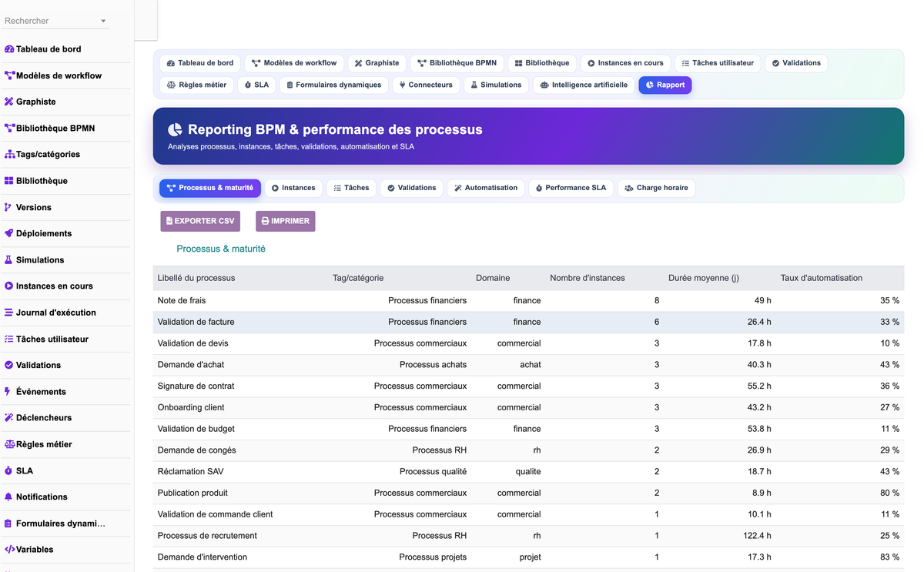Switch to the Tâches report tab

(x=351, y=188)
